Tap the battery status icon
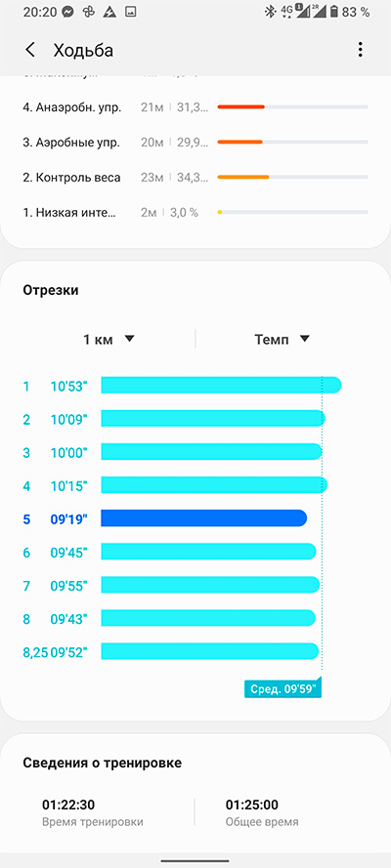This screenshot has height=868, width=391. (333, 12)
